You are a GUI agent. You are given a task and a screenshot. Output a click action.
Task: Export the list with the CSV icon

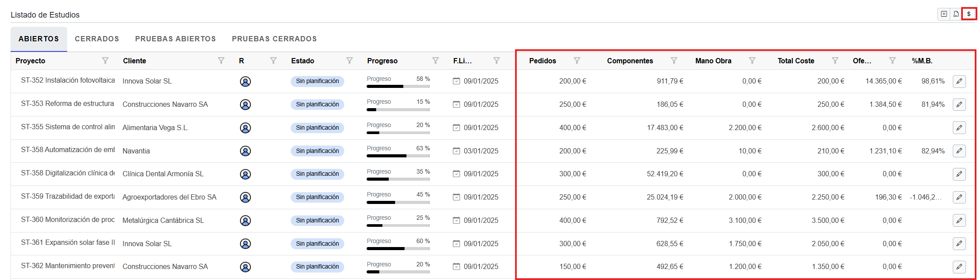point(956,14)
